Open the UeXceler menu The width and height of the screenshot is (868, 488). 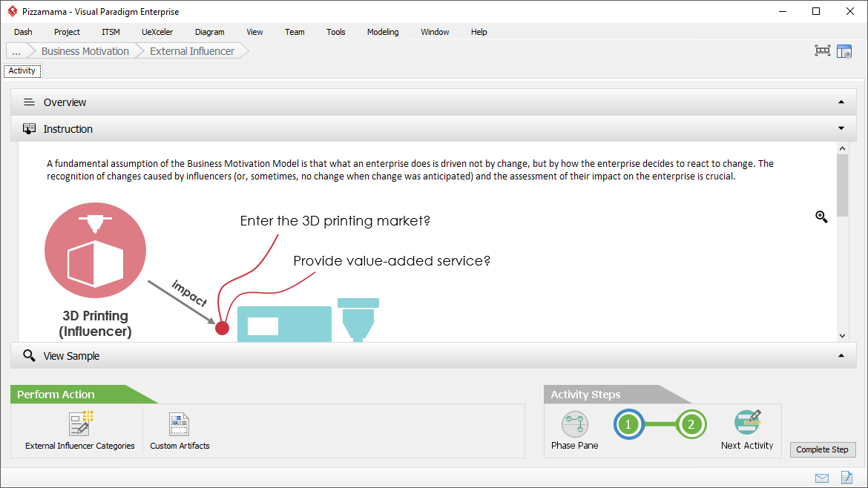157,32
